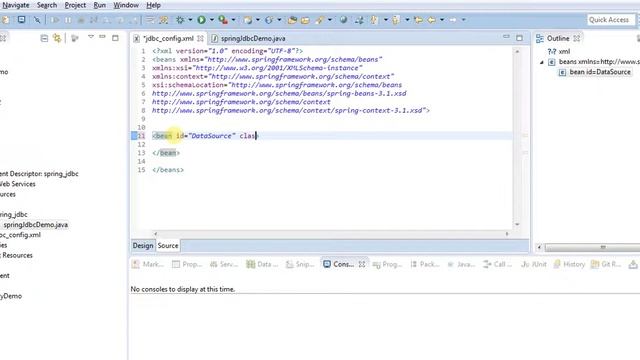Click the Skip All Breakpoints icon
This screenshot has width=640, height=360.
(x=37, y=20)
